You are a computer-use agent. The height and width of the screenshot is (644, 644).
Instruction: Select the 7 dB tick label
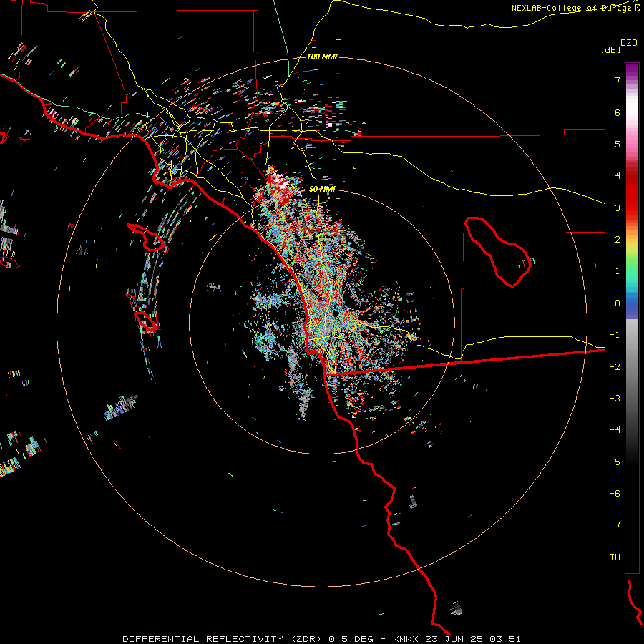[x=618, y=80]
